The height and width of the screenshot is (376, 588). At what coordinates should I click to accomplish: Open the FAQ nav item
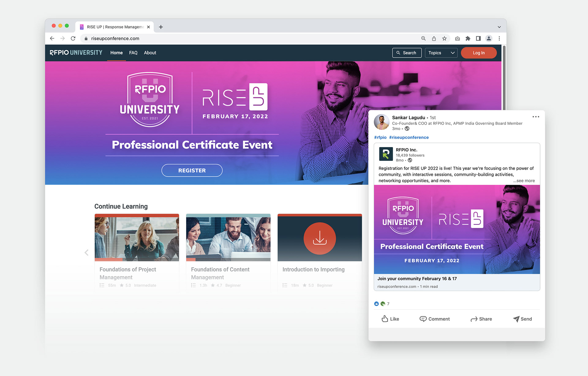click(133, 53)
